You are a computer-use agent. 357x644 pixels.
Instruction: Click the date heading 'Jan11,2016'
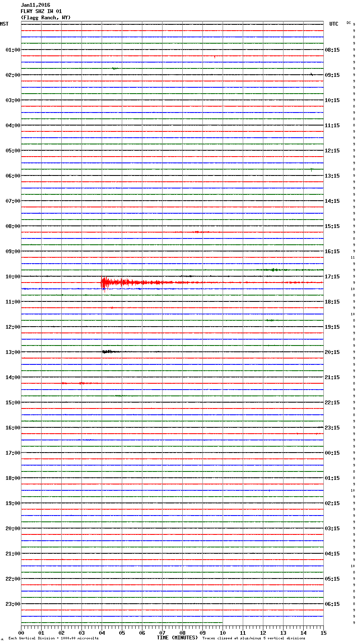point(35,5)
